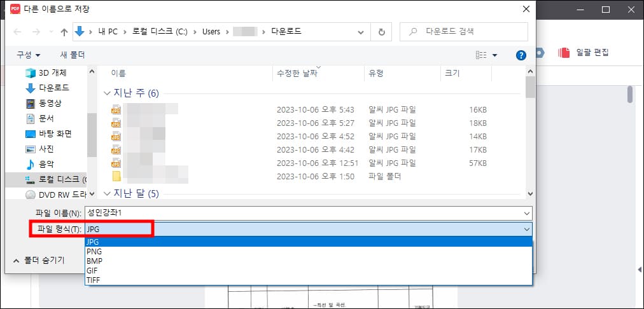This screenshot has width=644, height=309.
Task: Click 폴더 숨기기 to hide folders
Action: click(39, 260)
